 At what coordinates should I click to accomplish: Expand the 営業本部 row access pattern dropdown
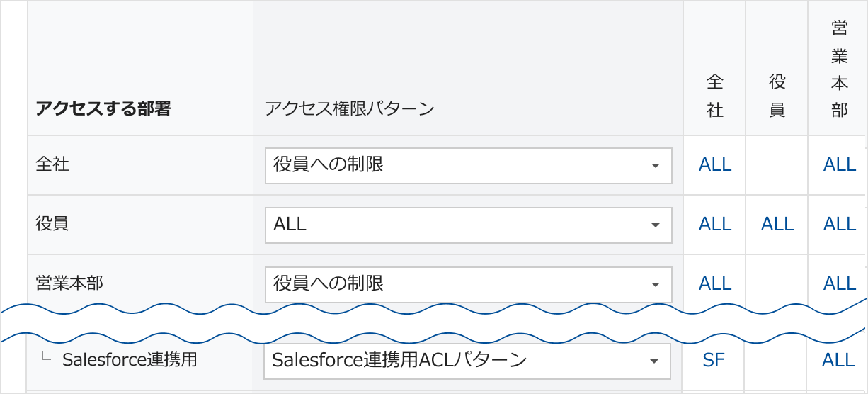click(x=468, y=284)
